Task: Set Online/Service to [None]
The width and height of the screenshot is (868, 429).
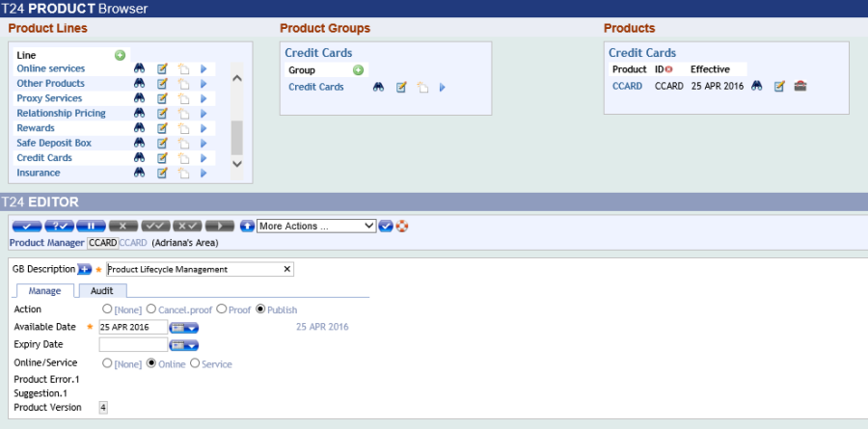Action: pos(107,363)
